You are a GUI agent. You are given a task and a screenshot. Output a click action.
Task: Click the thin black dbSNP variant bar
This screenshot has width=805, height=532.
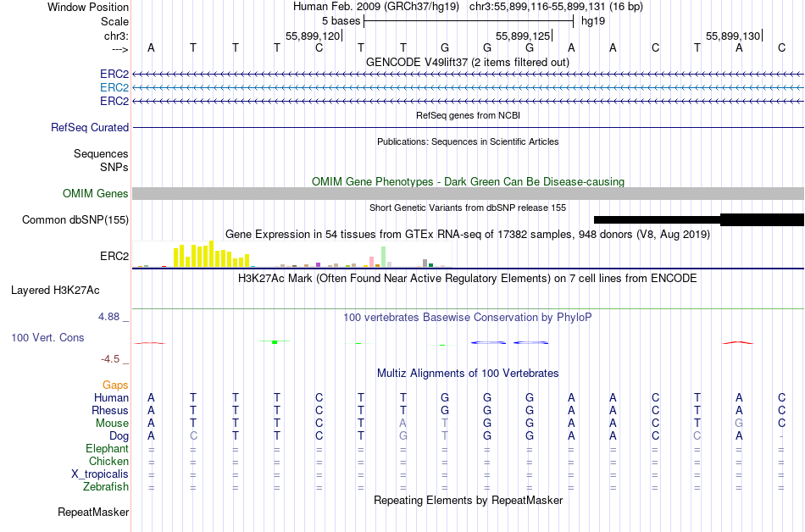pos(658,219)
